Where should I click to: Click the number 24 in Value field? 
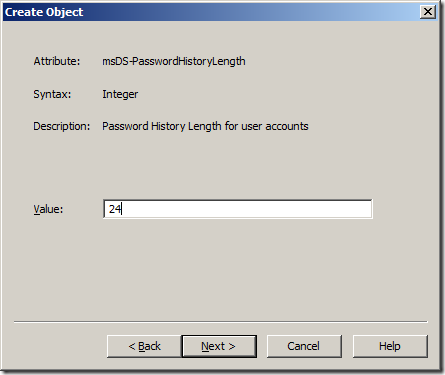115,209
